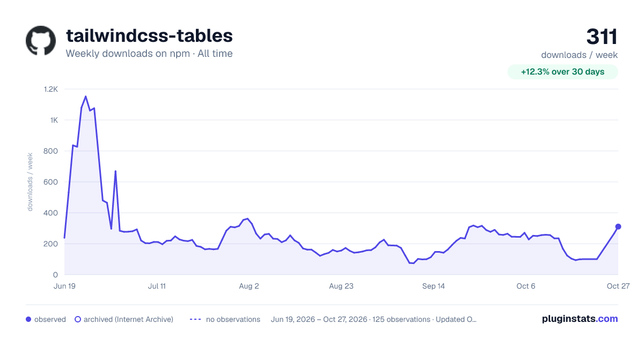Viewport: 644px width, 338px height.
Task: Click the Sep 14 x-axis label
Action: coord(434,286)
